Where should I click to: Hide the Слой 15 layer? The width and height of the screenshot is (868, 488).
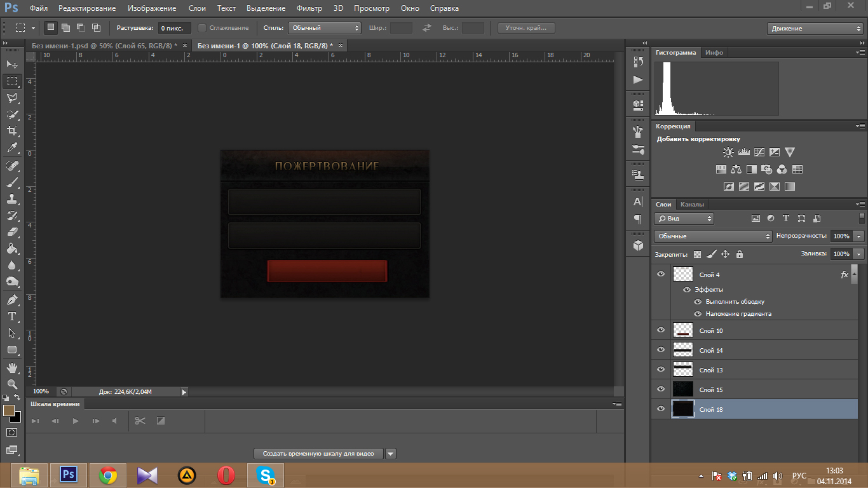(661, 390)
